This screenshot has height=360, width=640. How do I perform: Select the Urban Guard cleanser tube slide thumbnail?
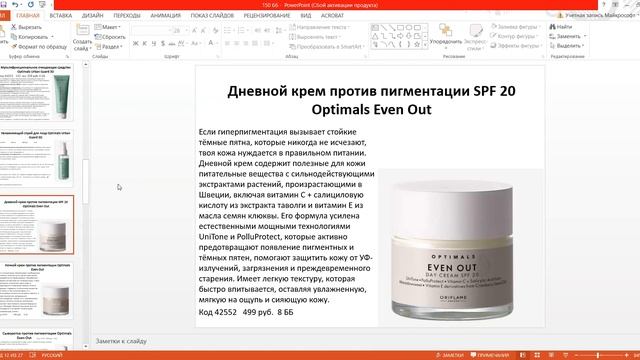[x=37, y=93]
